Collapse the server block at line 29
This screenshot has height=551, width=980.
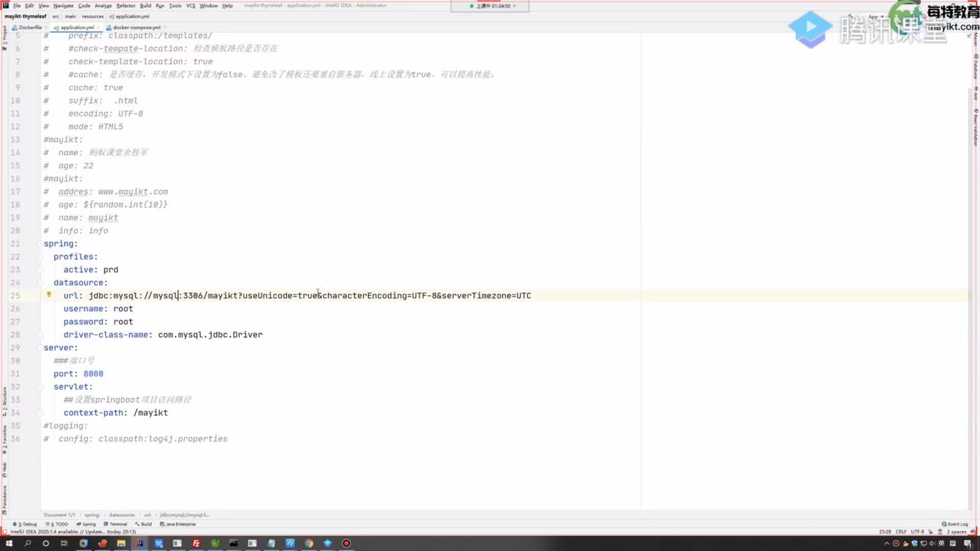40,348
